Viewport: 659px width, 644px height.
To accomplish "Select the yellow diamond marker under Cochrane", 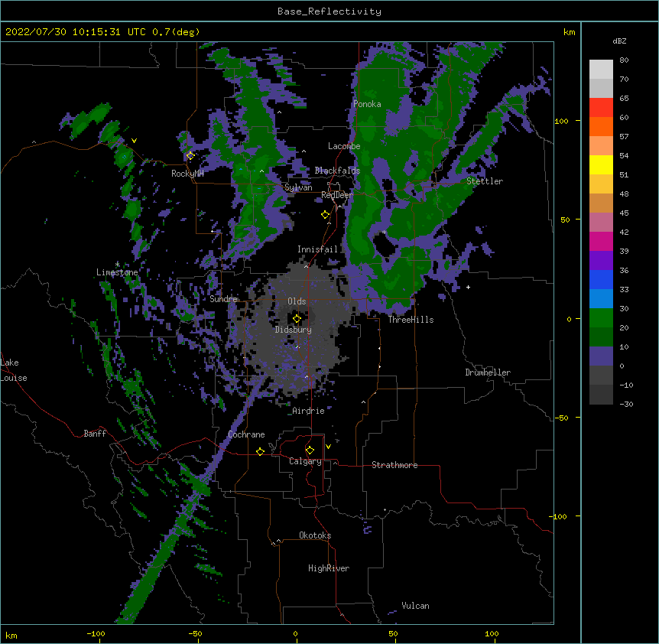I will coord(260,451).
